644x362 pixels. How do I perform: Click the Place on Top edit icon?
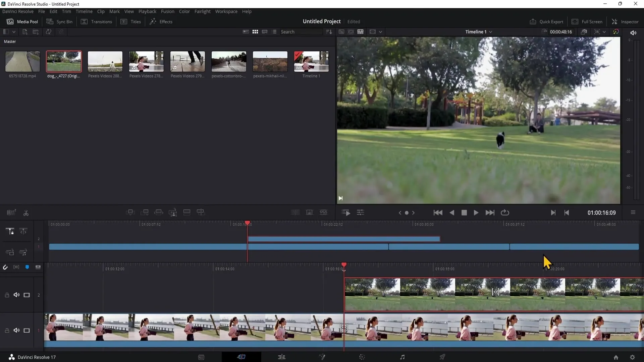187,213
